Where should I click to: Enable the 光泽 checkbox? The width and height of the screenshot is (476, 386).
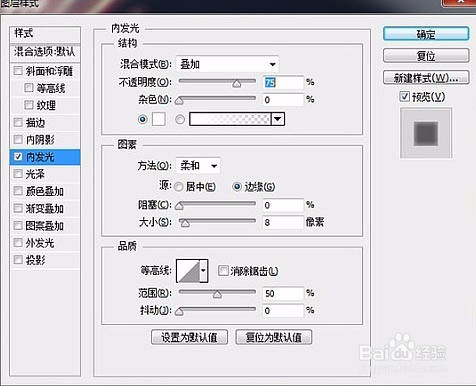point(18,174)
